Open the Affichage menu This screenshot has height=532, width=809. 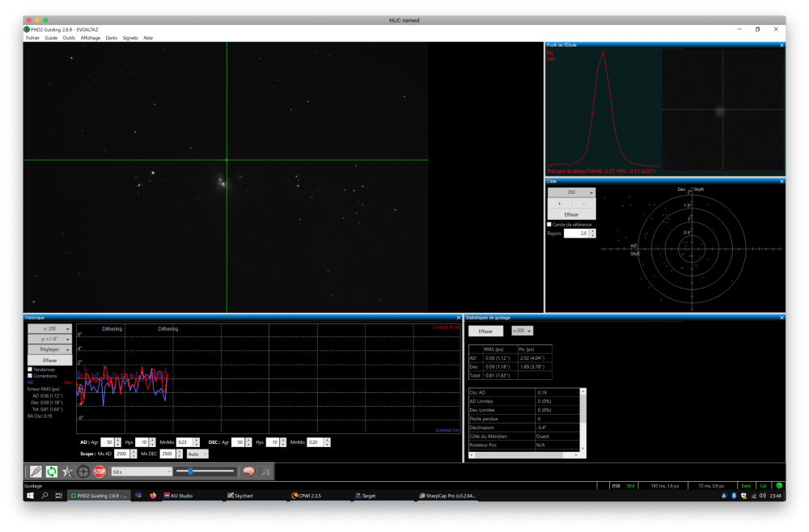[x=91, y=38]
